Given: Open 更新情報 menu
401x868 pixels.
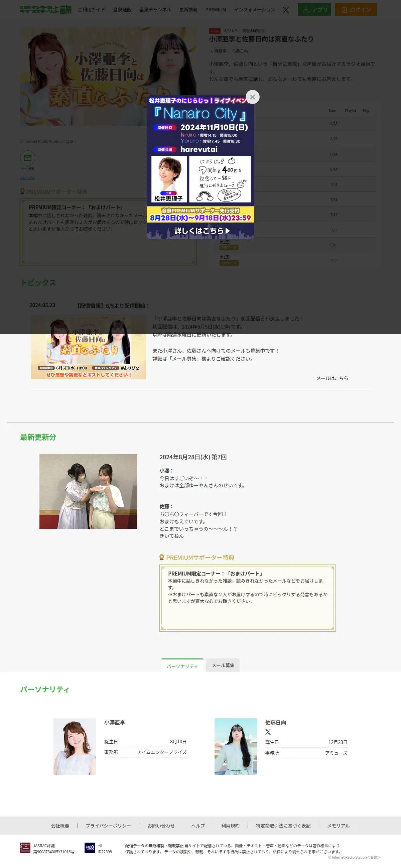Looking at the screenshot, I should (188, 10).
